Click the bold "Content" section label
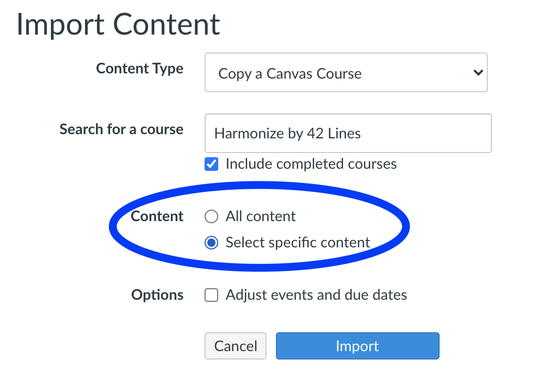 [157, 216]
